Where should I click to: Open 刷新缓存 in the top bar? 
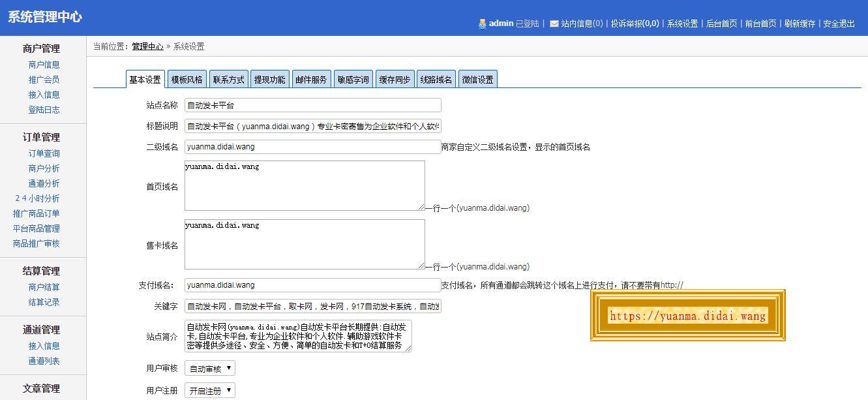pos(800,23)
